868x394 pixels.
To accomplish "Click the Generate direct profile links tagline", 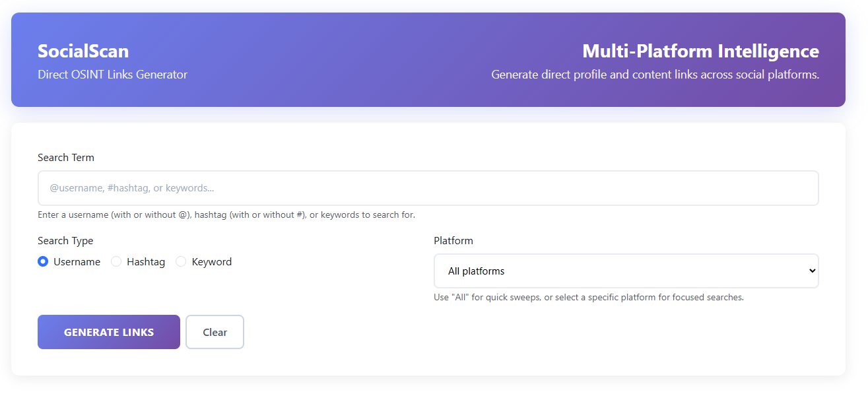I will (655, 74).
